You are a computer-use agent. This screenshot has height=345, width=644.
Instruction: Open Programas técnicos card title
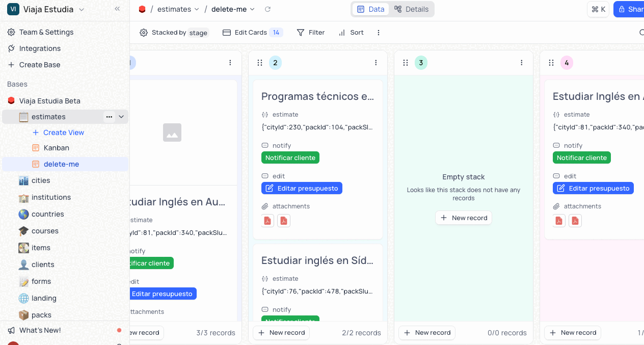(318, 96)
